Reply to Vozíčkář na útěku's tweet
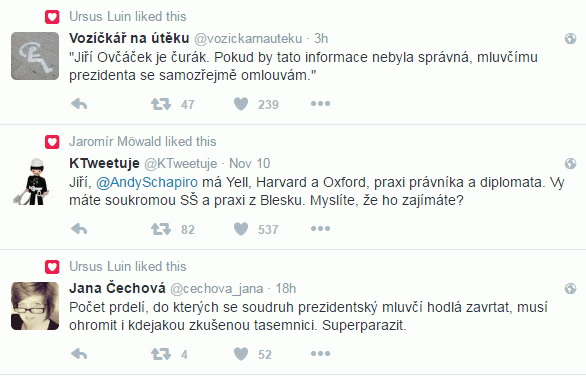Image resolution: width=586 pixels, height=376 pixels. tap(79, 104)
